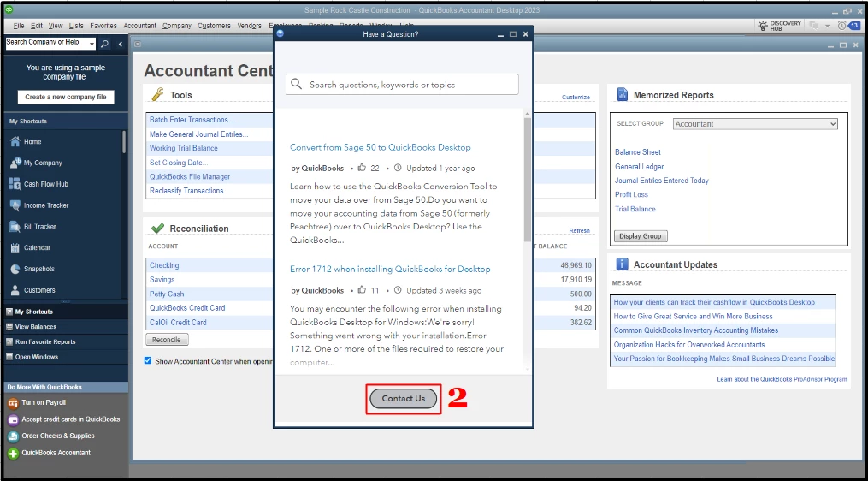Click the View Balances icon
The image size is (868, 481).
9,327
